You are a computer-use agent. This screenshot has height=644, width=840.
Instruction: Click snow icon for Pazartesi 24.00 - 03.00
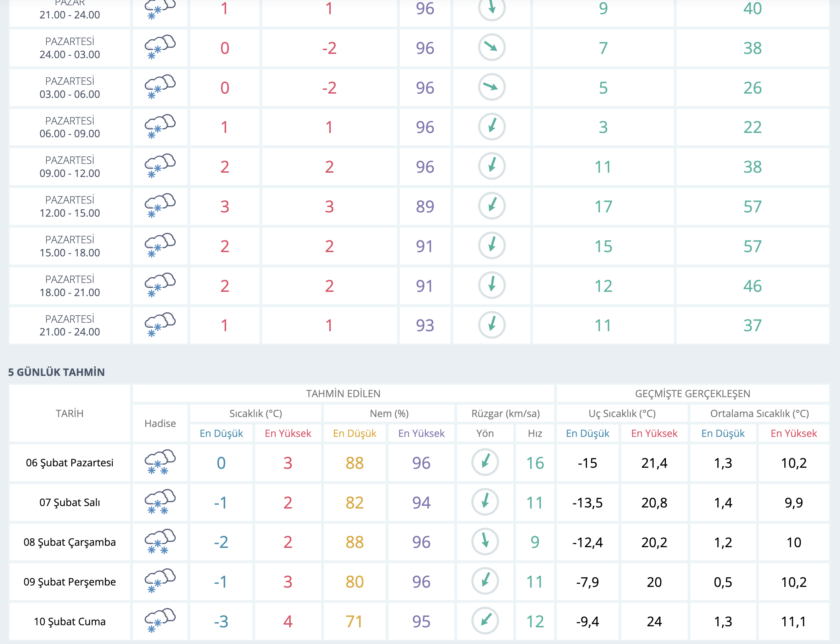[x=160, y=48]
